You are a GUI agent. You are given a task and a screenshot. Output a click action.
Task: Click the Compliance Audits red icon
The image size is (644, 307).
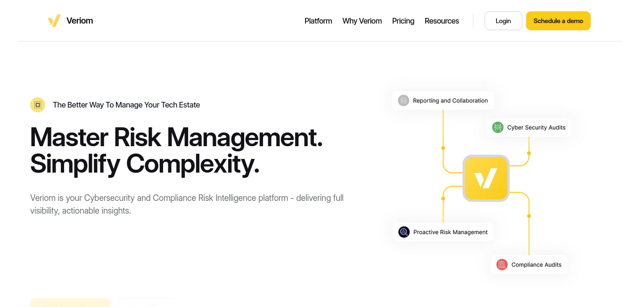tap(502, 265)
